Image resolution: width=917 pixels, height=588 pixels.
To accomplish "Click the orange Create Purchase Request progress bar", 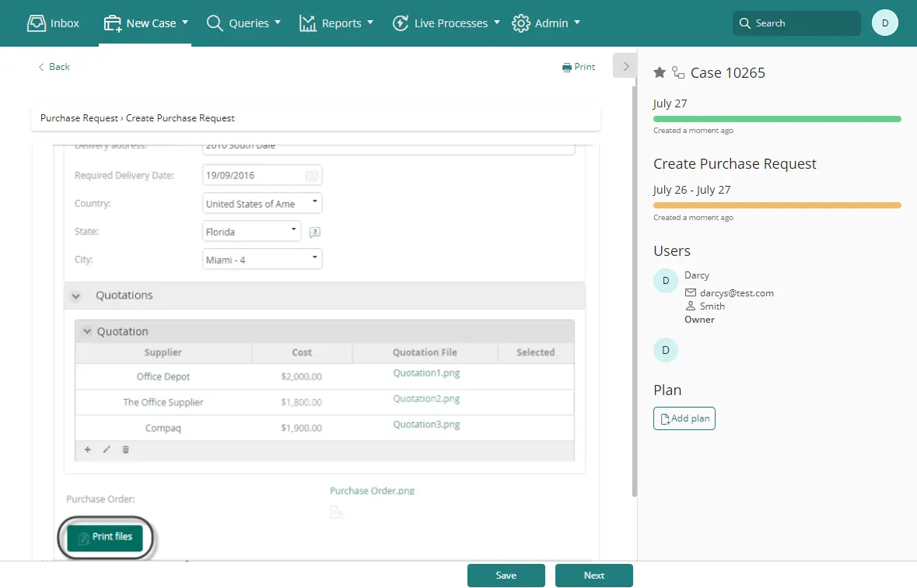I will pos(777,205).
